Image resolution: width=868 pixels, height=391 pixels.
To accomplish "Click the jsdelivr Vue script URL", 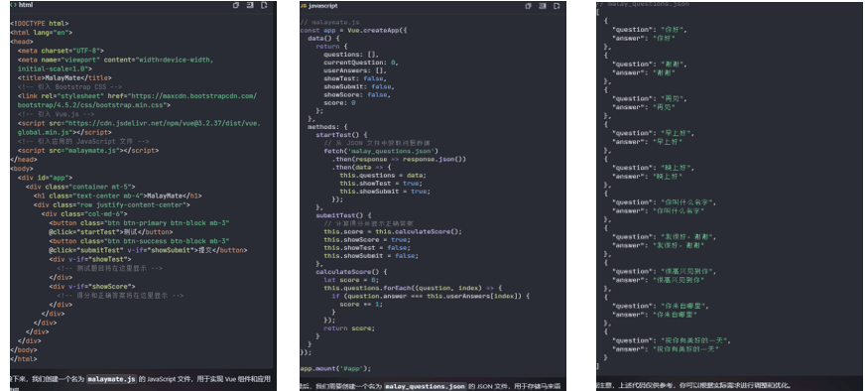I will (x=139, y=127).
